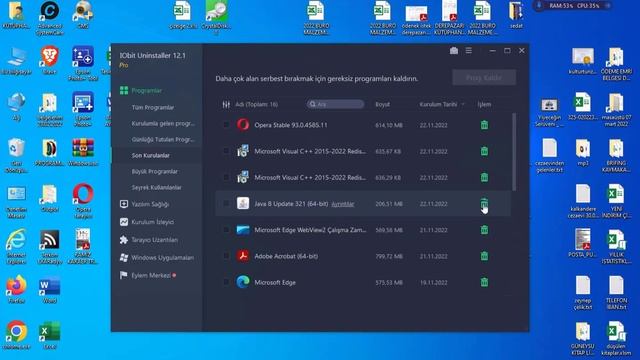Click the Microsoft Edge WebView2 program icon

[243, 230]
